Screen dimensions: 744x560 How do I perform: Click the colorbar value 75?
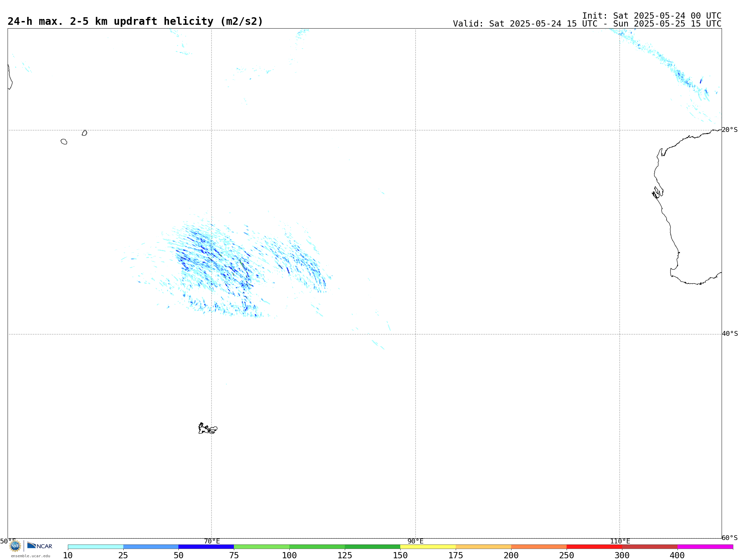[x=234, y=556]
